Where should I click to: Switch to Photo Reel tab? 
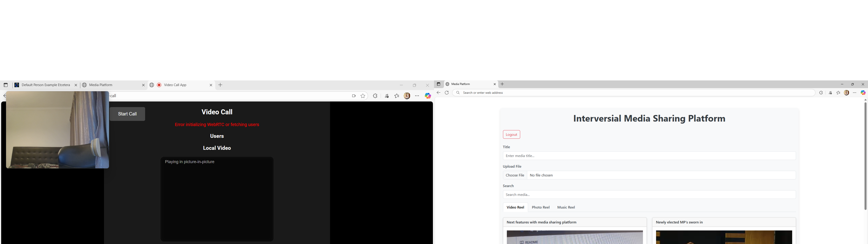540,207
